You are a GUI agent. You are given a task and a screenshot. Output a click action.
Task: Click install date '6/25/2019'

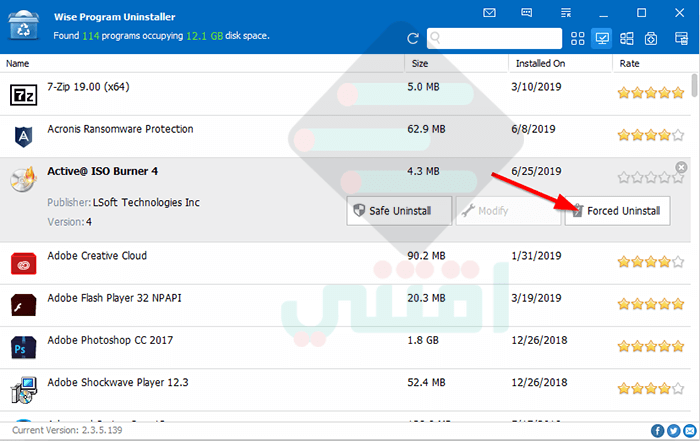coord(536,171)
